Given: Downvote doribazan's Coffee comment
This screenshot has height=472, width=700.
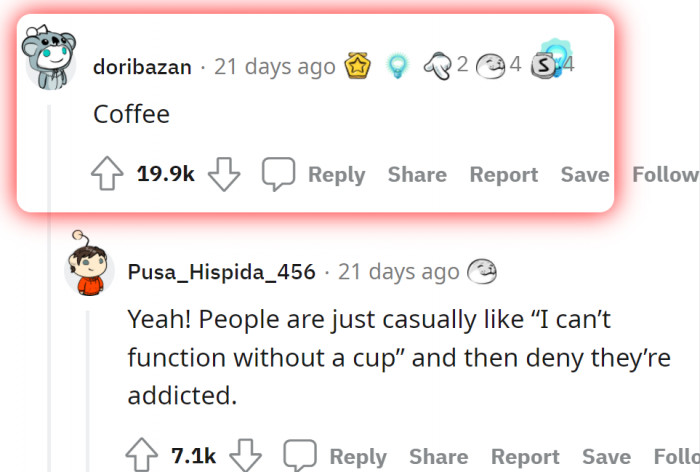Looking at the screenshot, I should (225, 175).
